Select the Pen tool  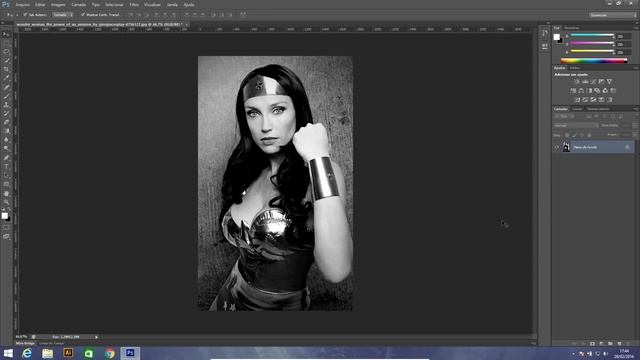6,158
